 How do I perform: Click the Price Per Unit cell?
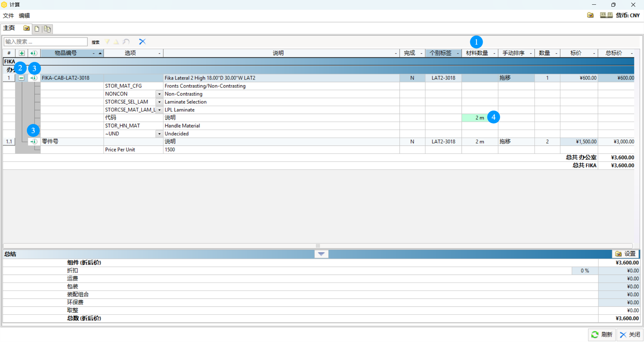133,150
